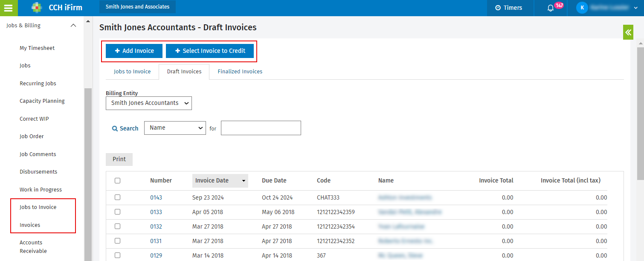Open Job Comments in sidebar

pyautogui.click(x=38, y=154)
